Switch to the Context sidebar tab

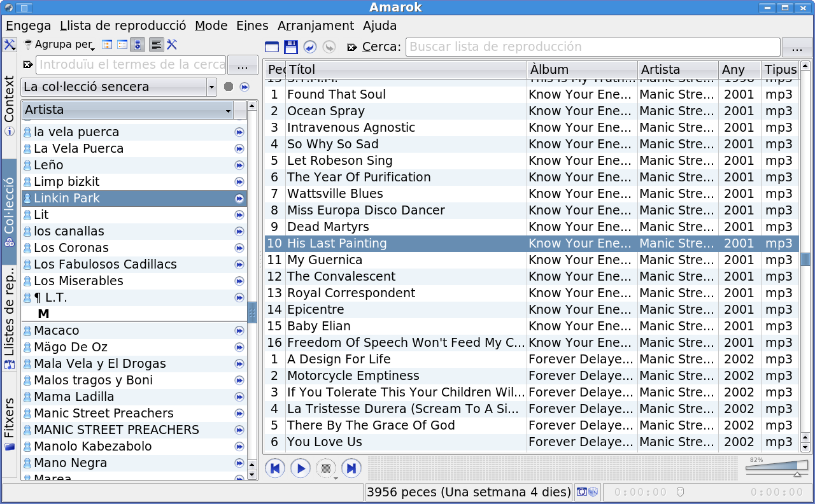pyautogui.click(x=10, y=106)
